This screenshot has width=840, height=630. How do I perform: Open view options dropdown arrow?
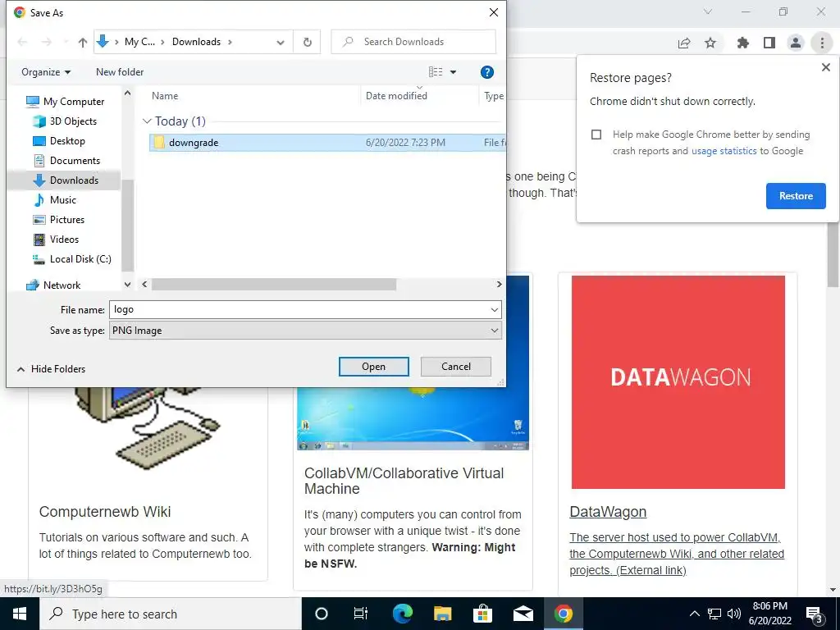453,72
